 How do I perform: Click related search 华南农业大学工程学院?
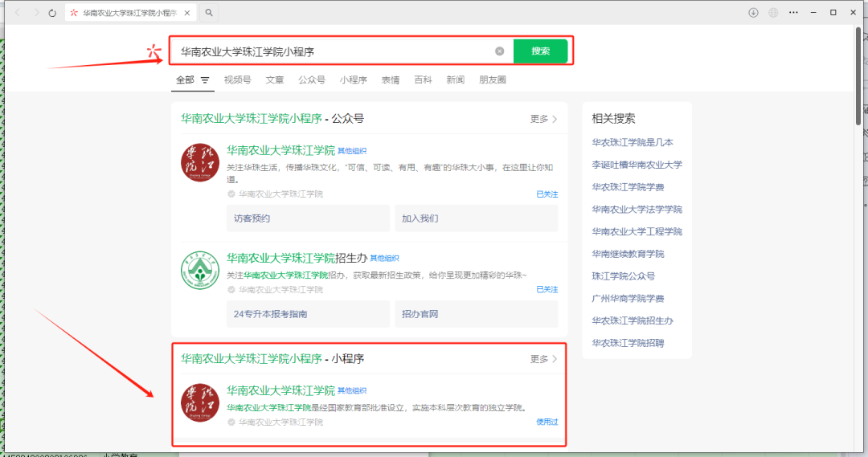(637, 231)
